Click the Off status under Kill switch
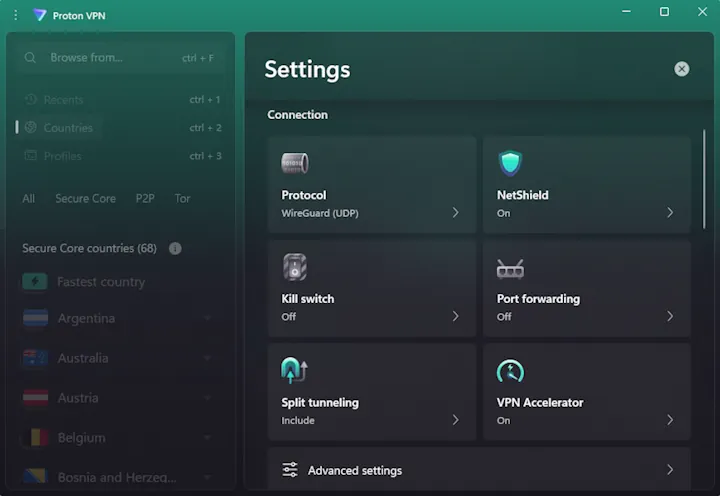 pyautogui.click(x=289, y=316)
